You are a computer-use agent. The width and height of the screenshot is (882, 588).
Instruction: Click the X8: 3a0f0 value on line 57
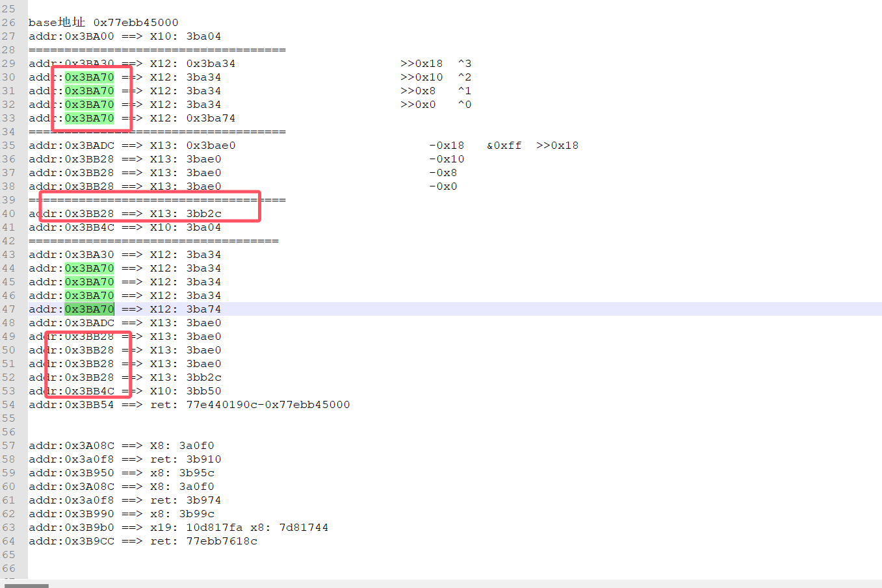[182, 446]
